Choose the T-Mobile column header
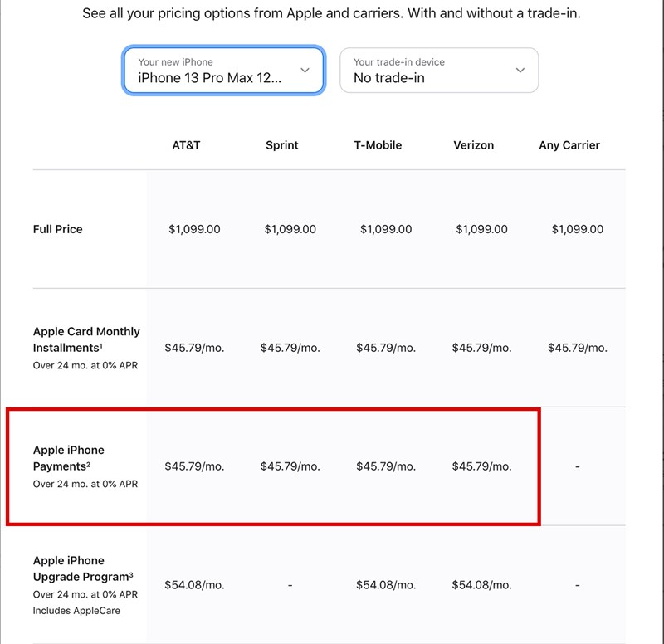The height and width of the screenshot is (644, 664). click(x=378, y=145)
